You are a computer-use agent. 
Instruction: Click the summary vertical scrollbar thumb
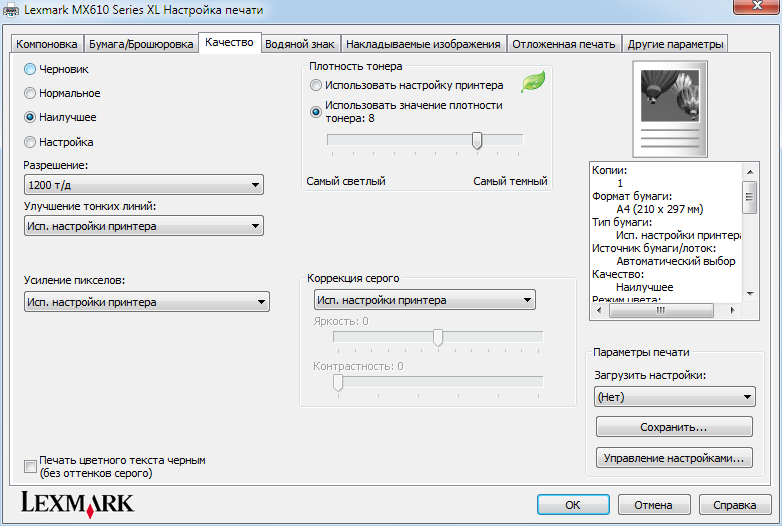coord(750,197)
